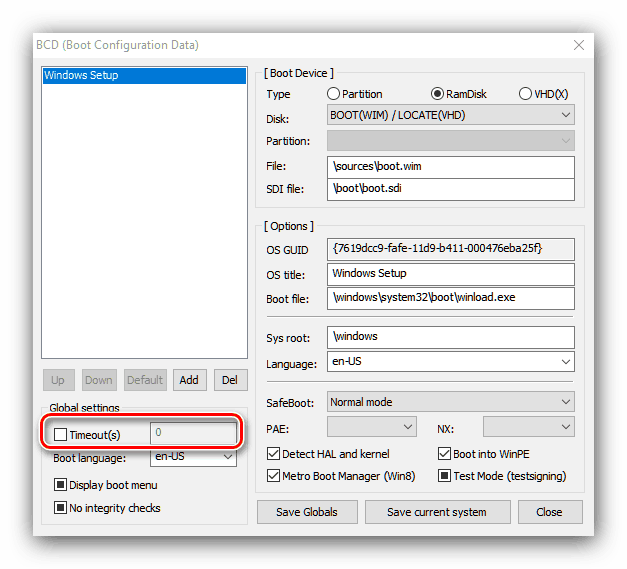Open the Disk dropdown list
Image resolution: width=627 pixels, height=569 pixels.
451,115
